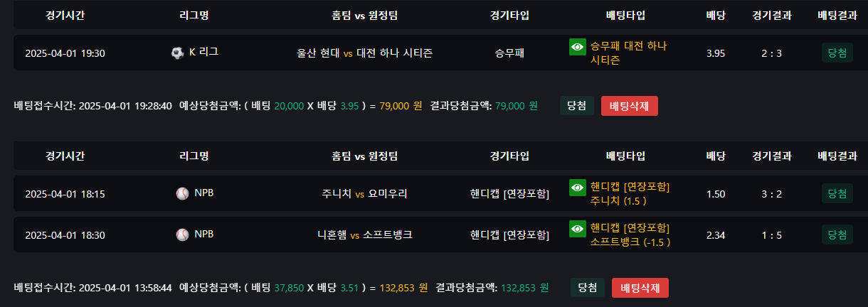Click the baseball icon in the 니혼햄 row
This screenshot has width=868, height=307.
click(183, 234)
